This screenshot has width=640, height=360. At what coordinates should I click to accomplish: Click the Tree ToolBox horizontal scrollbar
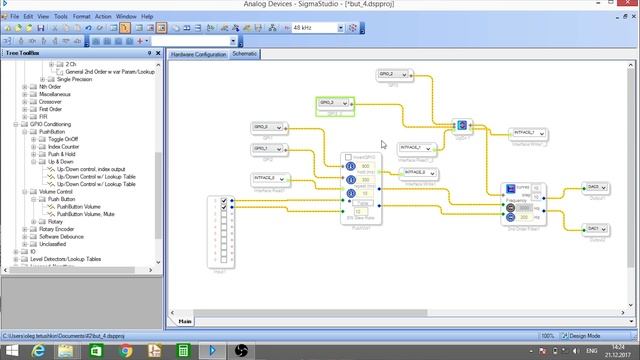click(x=72, y=270)
